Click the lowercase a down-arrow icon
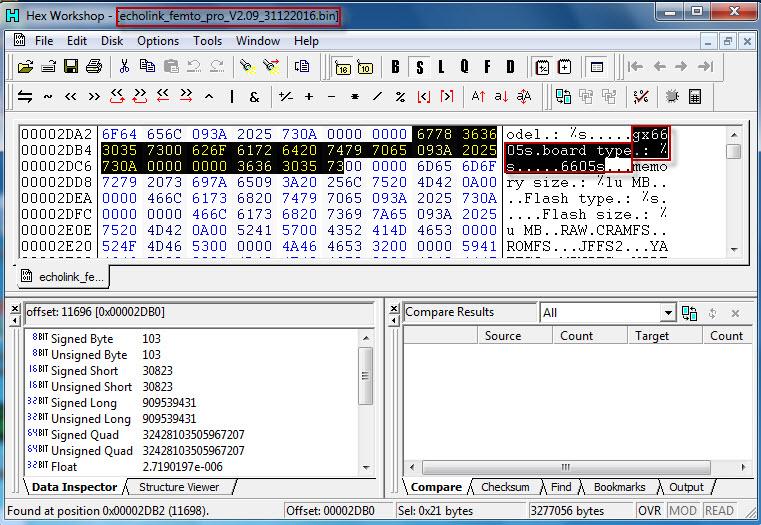The height and width of the screenshot is (525, 761). point(501,97)
